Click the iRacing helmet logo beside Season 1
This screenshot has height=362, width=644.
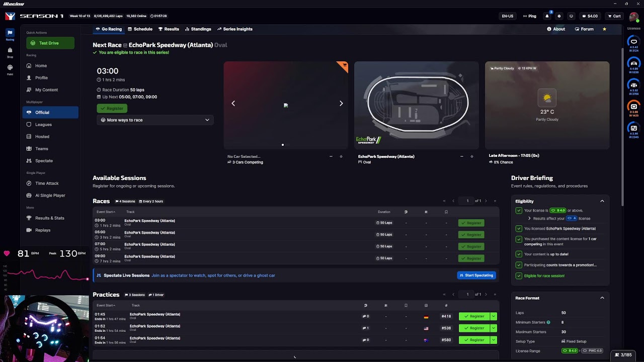10,16
